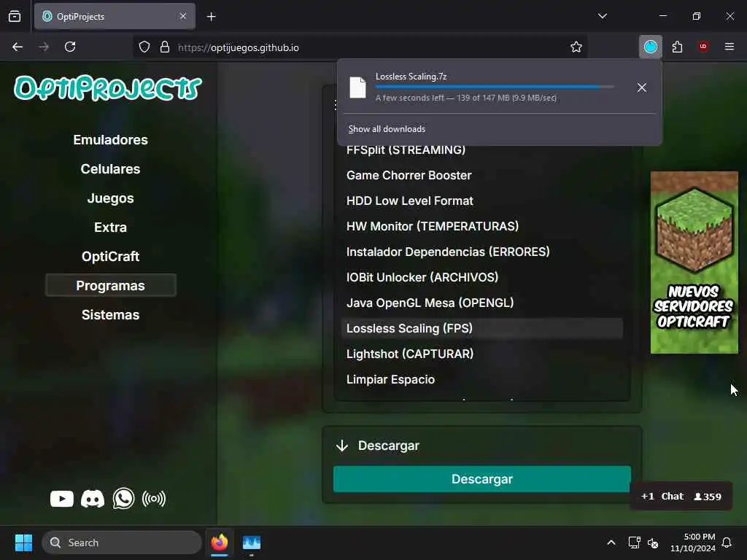Open the Celulares section
Image resolution: width=747 pixels, height=560 pixels.
click(111, 169)
